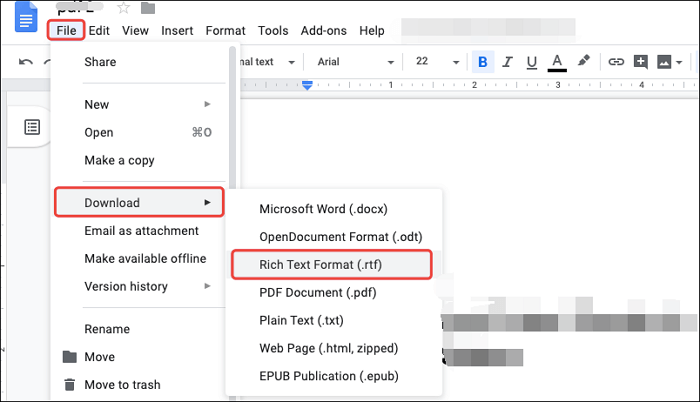Click the trash icon next to Move to trash

click(69, 384)
